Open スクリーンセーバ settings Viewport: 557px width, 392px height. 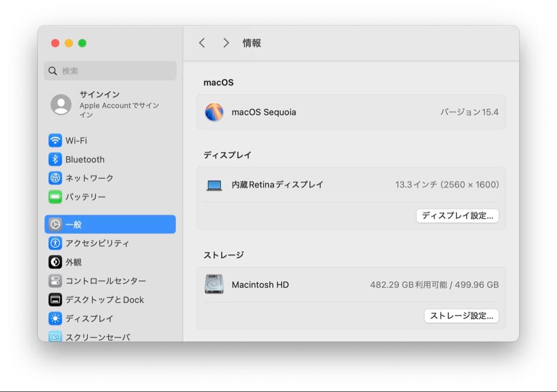(x=55, y=335)
